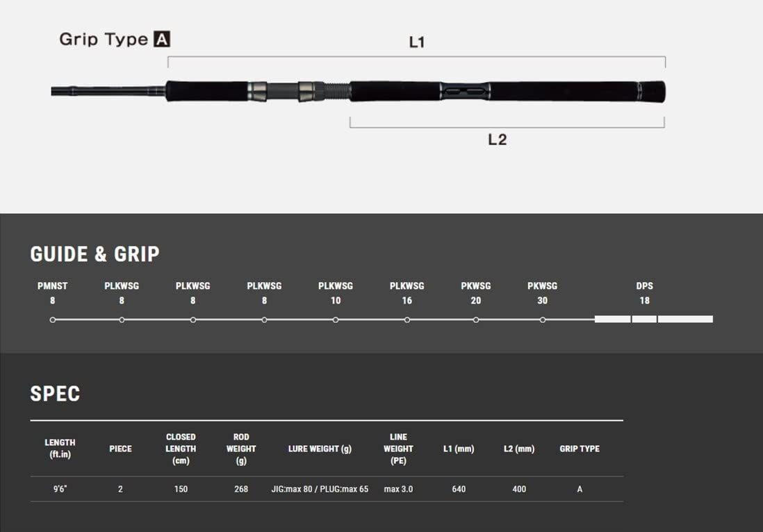Viewport: 763px width, 532px height.
Task: Click the PKWSG 30 guide marker
Action: coord(543,319)
